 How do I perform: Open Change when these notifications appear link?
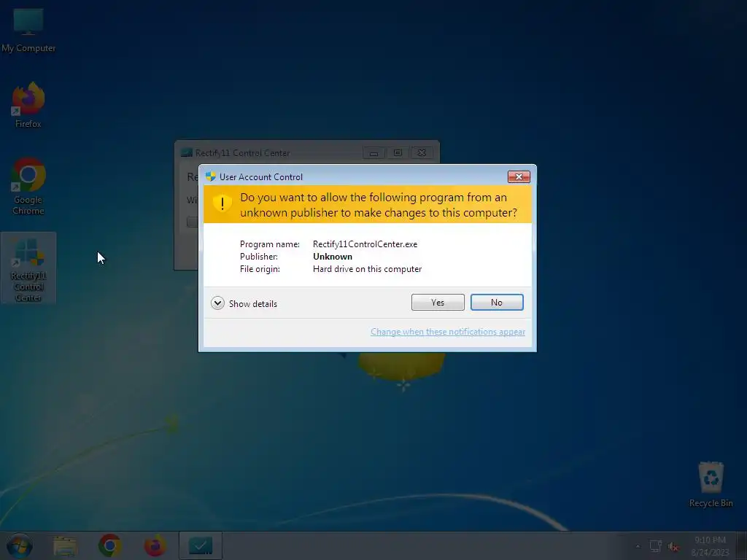pyautogui.click(x=448, y=332)
